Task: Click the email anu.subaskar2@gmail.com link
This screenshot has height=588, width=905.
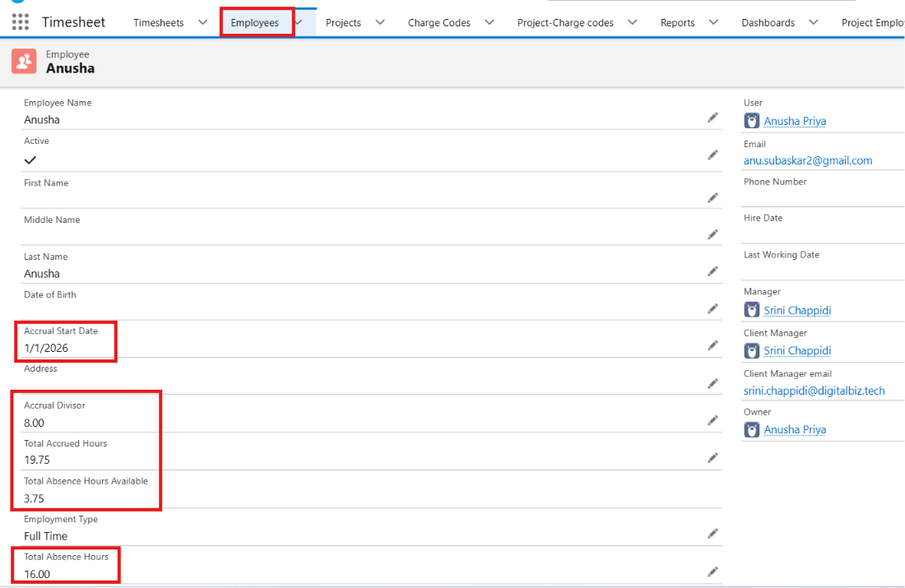Action: 808,160
